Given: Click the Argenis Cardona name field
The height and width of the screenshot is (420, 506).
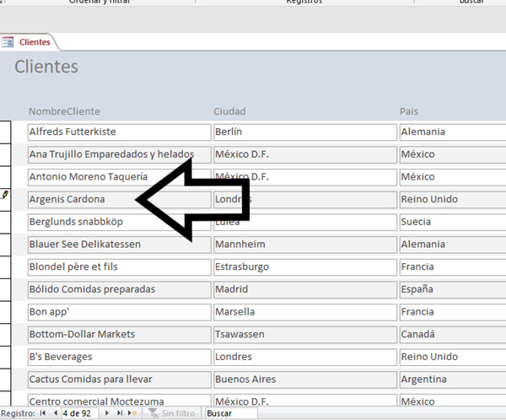Looking at the screenshot, I should [120, 200].
